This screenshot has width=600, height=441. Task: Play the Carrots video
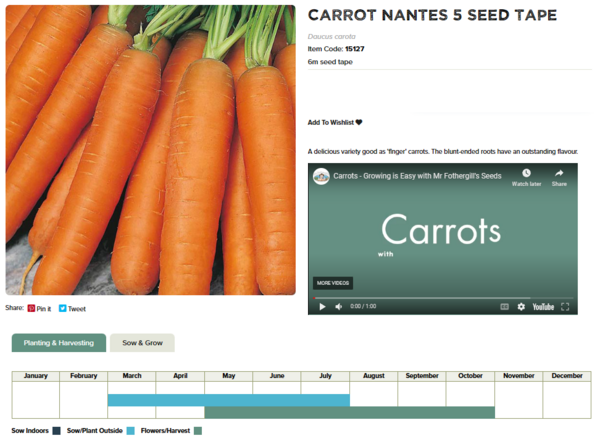[x=322, y=307]
